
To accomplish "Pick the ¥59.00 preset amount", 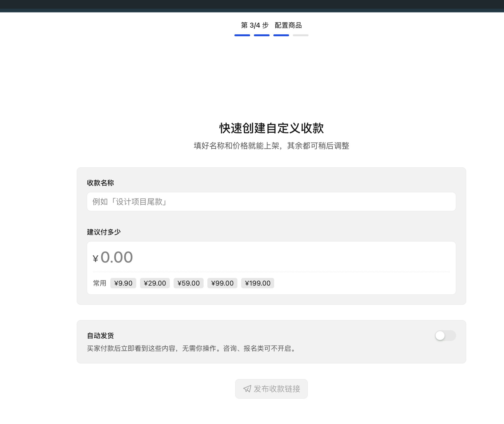I will coord(188,283).
